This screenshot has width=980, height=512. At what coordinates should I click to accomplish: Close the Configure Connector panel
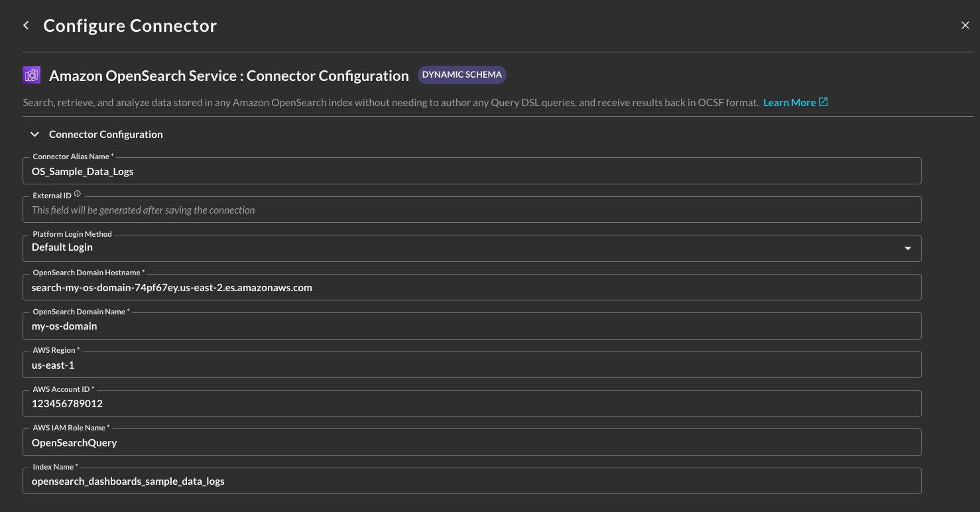965,25
